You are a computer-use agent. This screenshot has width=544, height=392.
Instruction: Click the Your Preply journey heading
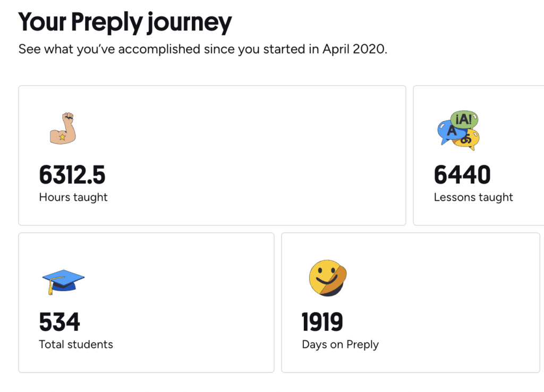[x=125, y=22]
